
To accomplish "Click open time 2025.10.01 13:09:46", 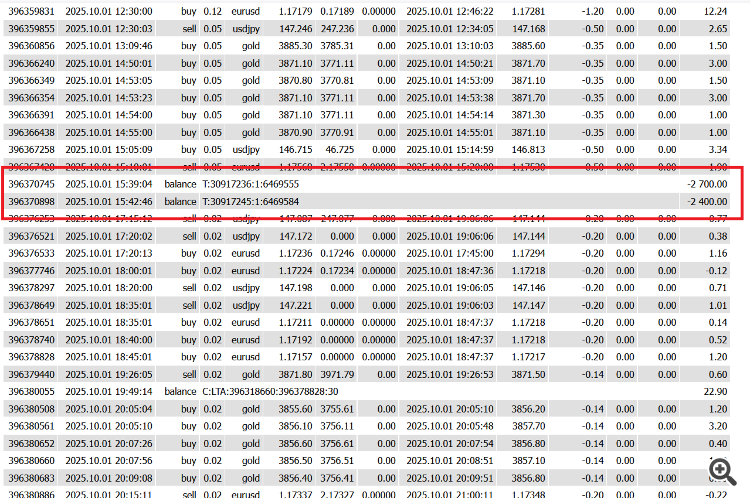I will pos(109,46).
